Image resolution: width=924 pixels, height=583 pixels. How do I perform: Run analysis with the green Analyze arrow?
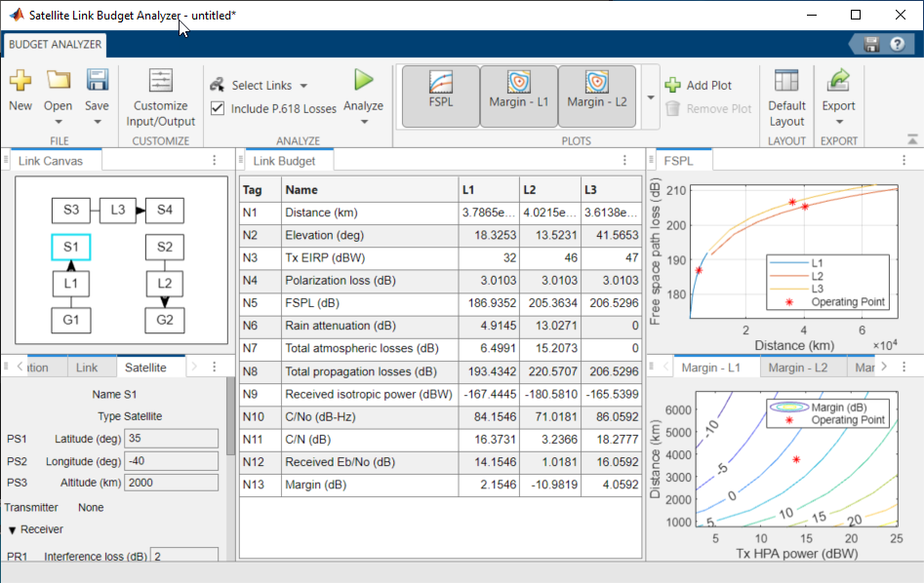[x=363, y=81]
